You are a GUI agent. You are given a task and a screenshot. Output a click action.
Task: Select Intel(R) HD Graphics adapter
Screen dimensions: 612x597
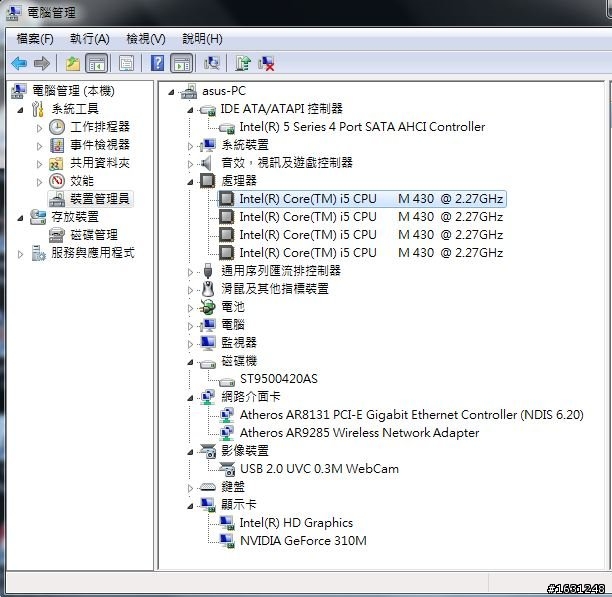tap(296, 522)
